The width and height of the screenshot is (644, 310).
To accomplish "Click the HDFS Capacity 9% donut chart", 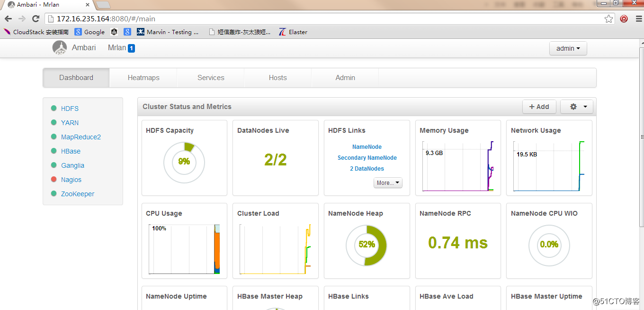I will (x=184, y=163).
